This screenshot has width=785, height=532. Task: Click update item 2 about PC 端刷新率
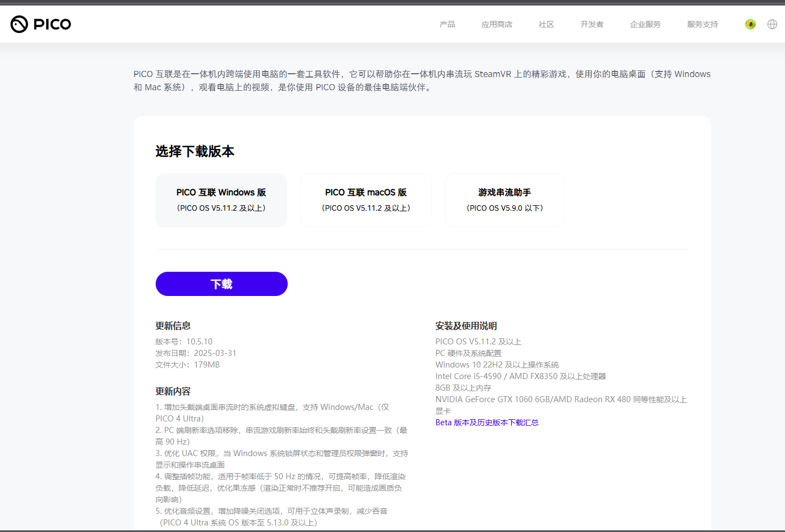281,436
